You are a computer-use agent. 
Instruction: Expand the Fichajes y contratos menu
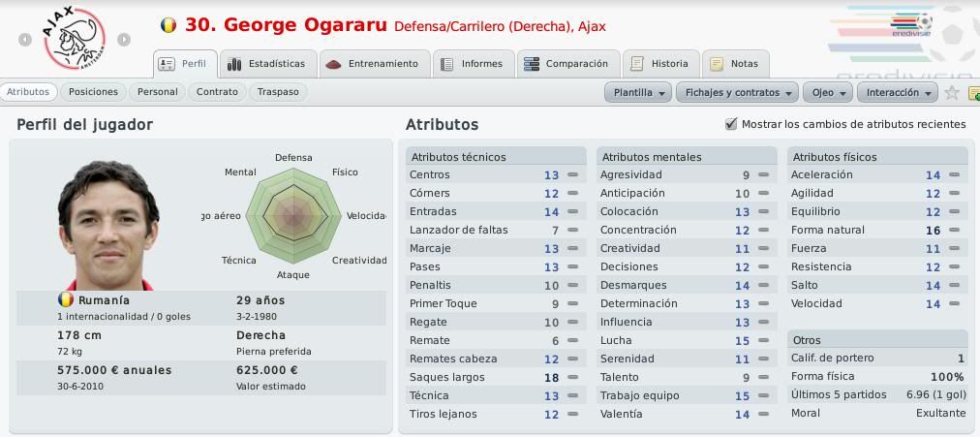click(738, 92)
